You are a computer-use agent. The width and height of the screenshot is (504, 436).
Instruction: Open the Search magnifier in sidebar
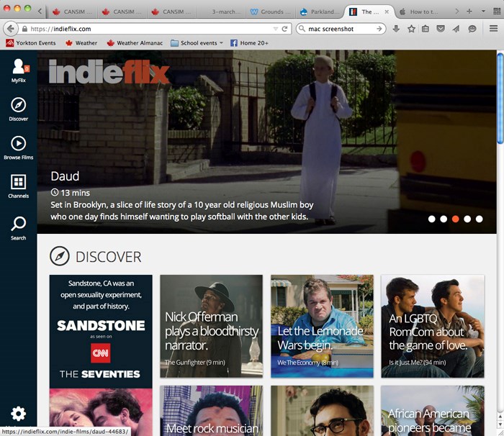click(x=18, y=224)
